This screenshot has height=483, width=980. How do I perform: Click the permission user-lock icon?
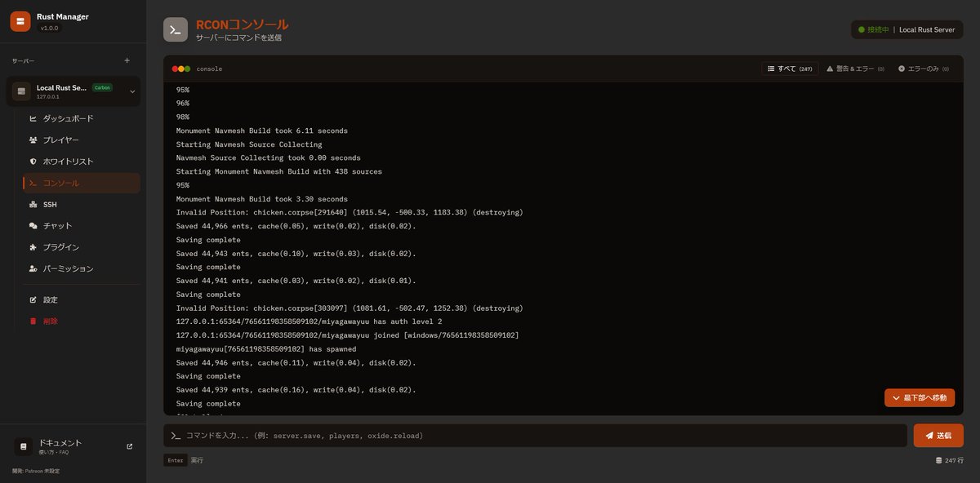pos(33,268)
